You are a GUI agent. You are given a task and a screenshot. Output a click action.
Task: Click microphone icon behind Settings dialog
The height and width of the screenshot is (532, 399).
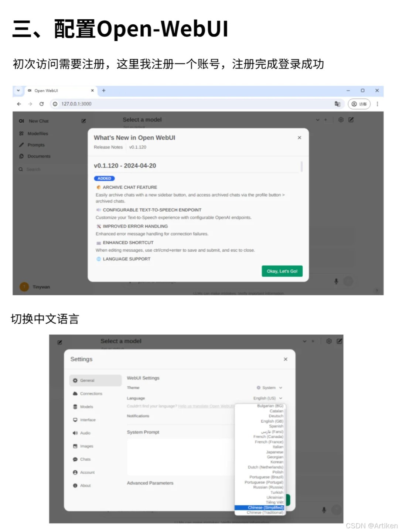pyautogui.click(x=324, y=510)
